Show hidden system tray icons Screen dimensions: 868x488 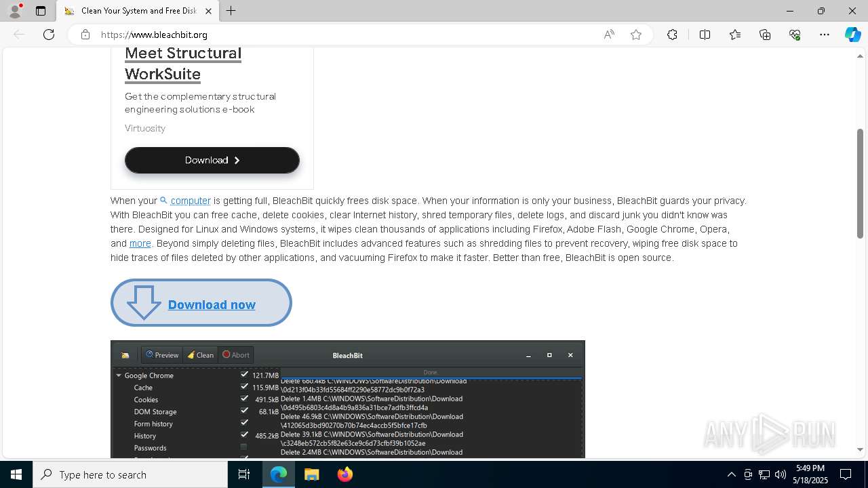[x=731, y=474]
